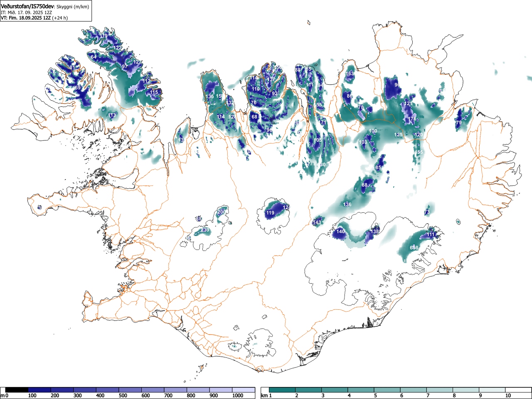Click the black 0–100 m legend swatch
The width and height of the screenshot is (532, 399).
click(x=17, y=390)
